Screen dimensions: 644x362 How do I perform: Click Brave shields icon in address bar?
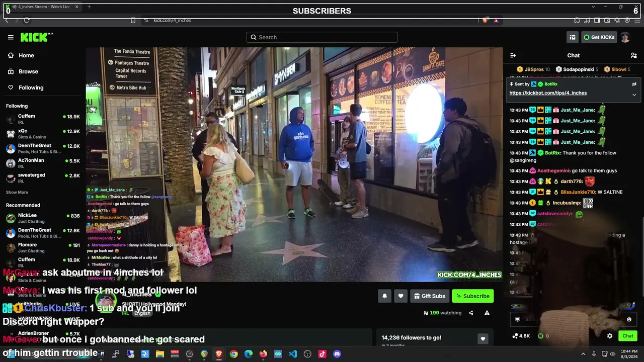pyautogui.click(x=485, y=20)
